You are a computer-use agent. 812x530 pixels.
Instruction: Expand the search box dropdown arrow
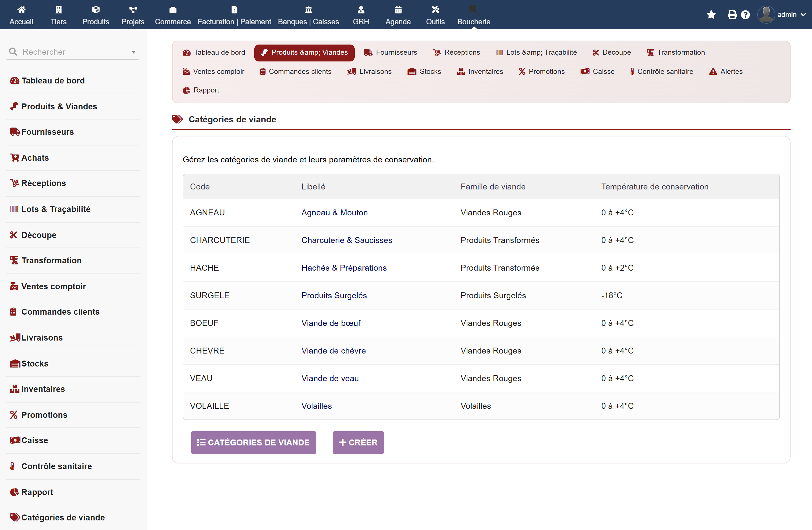[133, 52]
